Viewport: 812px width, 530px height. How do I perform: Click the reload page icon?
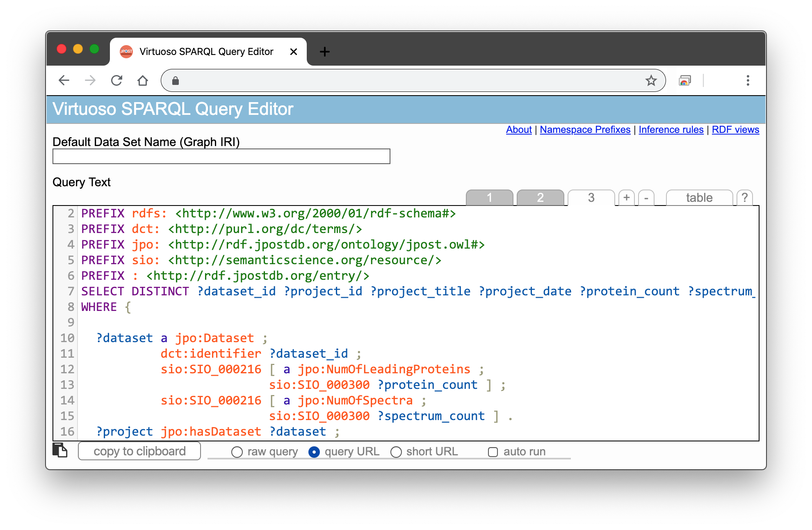pos(117,80)
